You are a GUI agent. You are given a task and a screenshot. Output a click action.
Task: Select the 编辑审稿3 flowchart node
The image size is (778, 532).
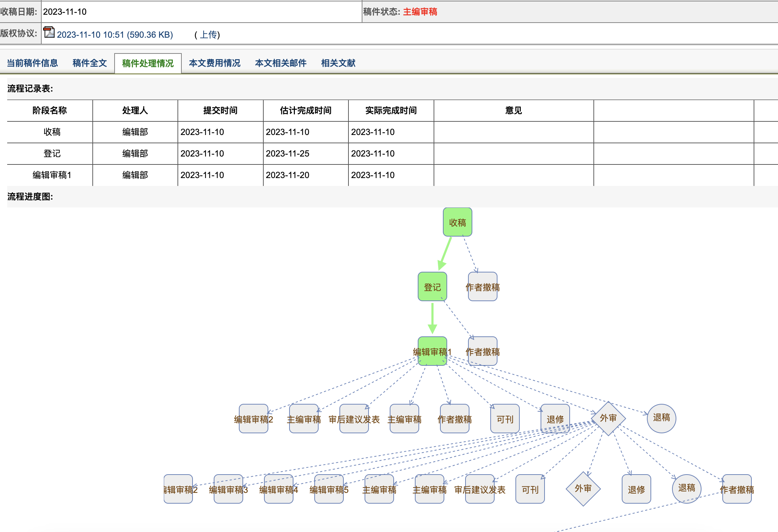click(x=228, y=489)
